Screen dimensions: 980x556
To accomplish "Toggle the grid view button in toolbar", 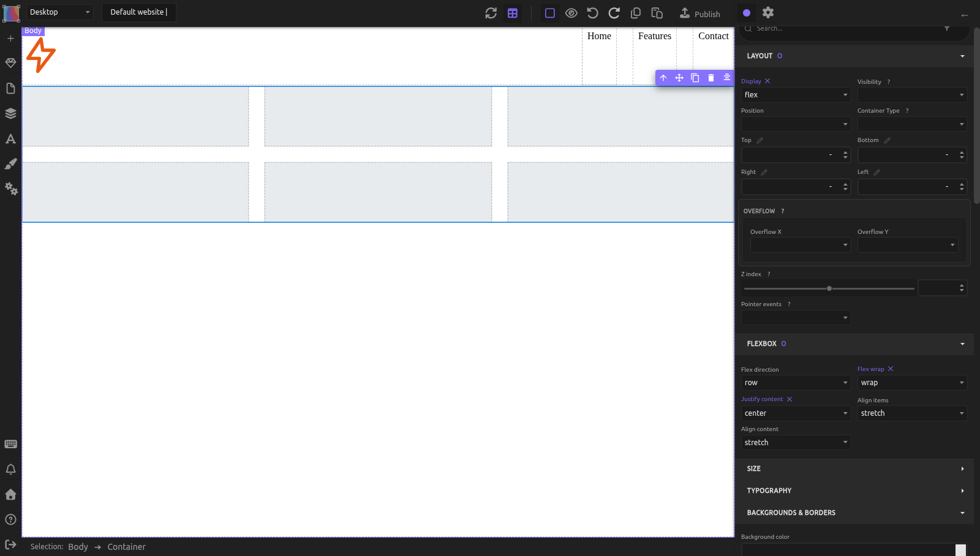I will 513,13.
